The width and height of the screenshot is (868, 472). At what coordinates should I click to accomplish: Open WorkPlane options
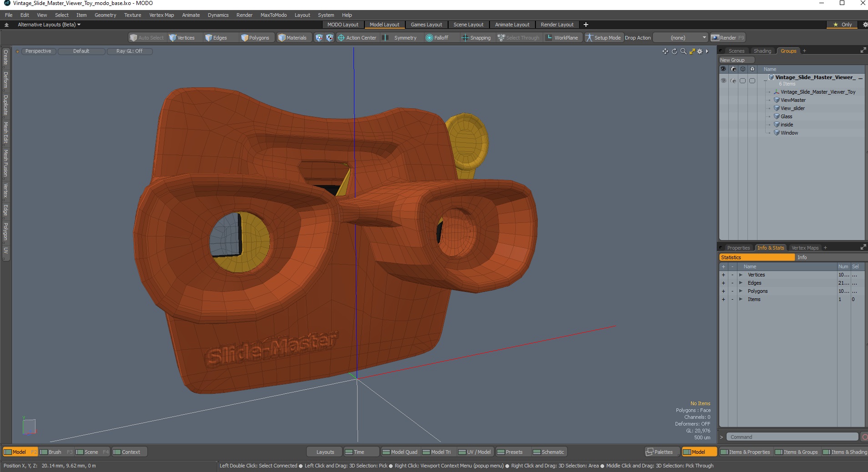(562, 38)
